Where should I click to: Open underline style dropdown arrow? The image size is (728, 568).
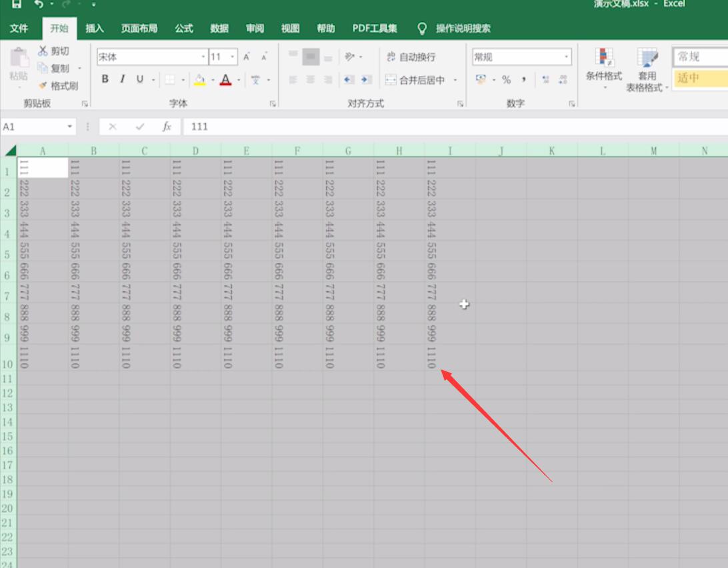(x=153, y=80)
